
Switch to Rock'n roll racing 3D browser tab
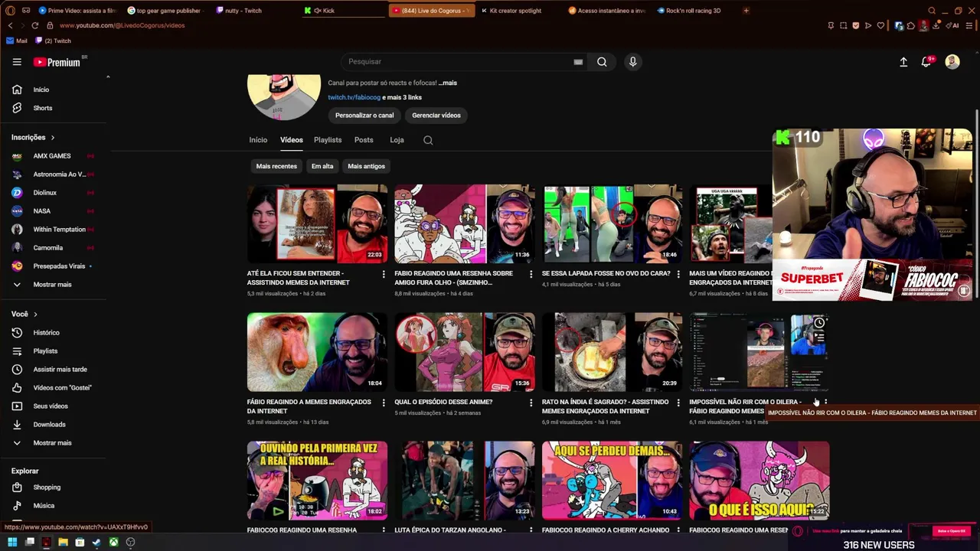point(693,11)
